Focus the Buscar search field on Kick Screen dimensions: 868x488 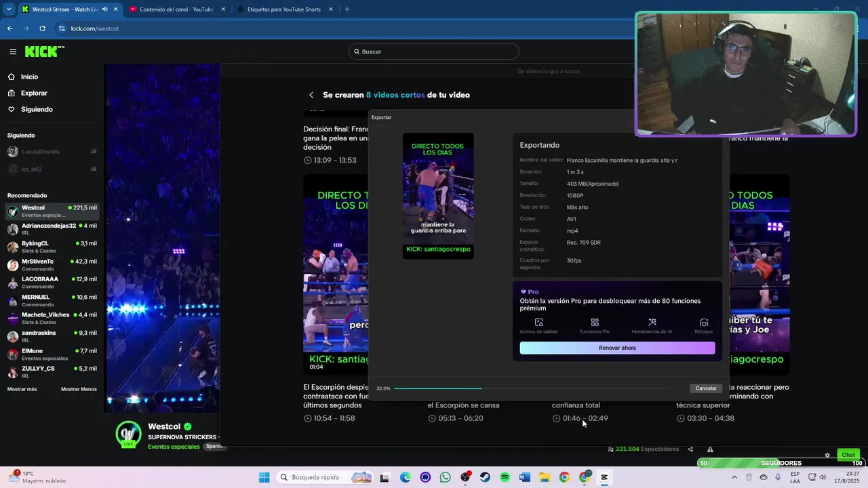(x=433, y=52)
